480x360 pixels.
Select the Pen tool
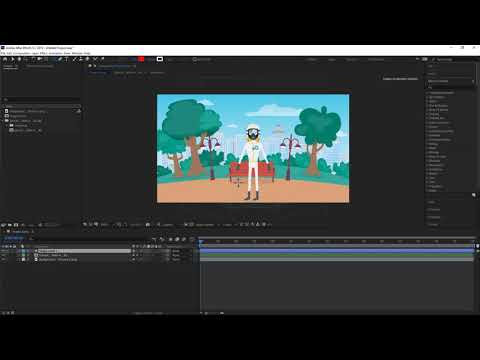(60, 59)
